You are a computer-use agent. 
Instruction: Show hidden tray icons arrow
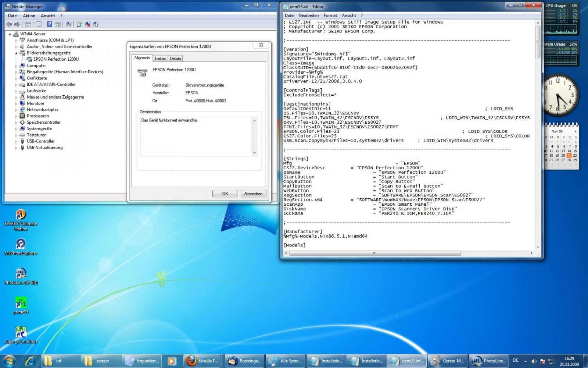point(525,361)
